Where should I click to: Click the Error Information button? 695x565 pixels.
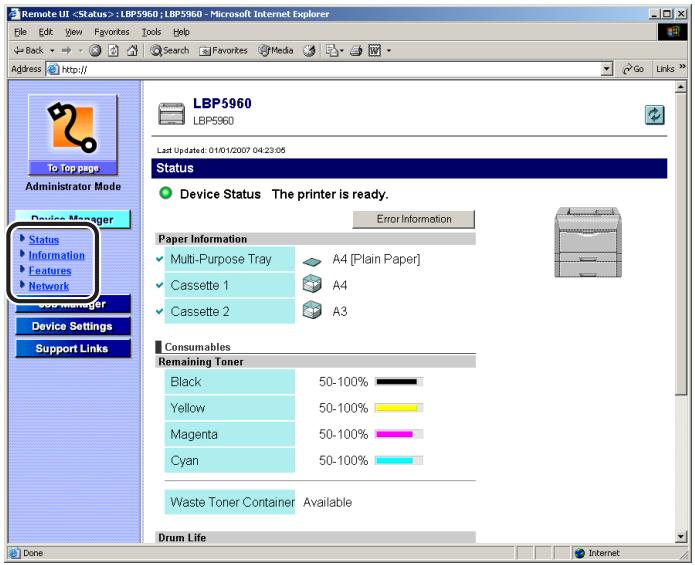pos(414,219)
